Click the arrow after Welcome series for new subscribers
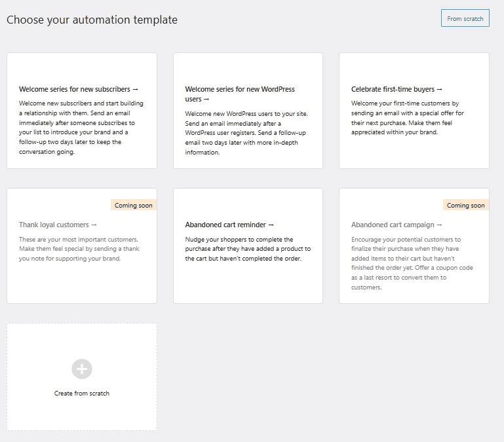Viewport: 504px width, 442px height. coord(136,89)
